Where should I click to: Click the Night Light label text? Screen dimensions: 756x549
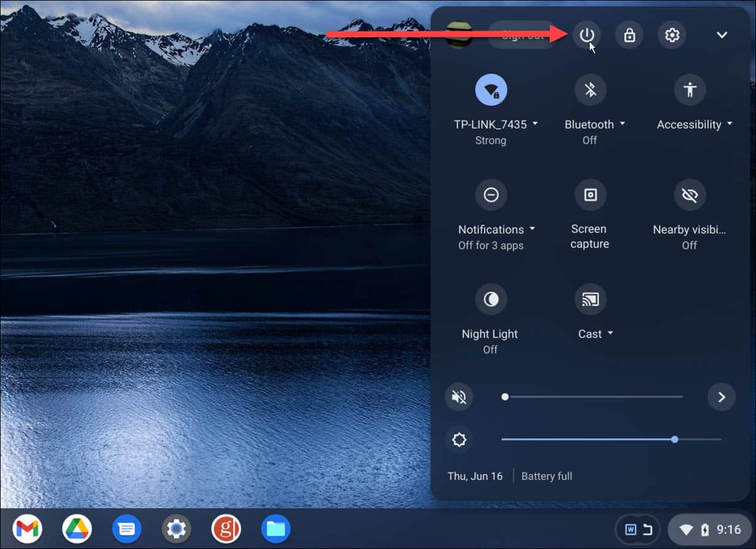pyautogui.click(x=490, y=334)
